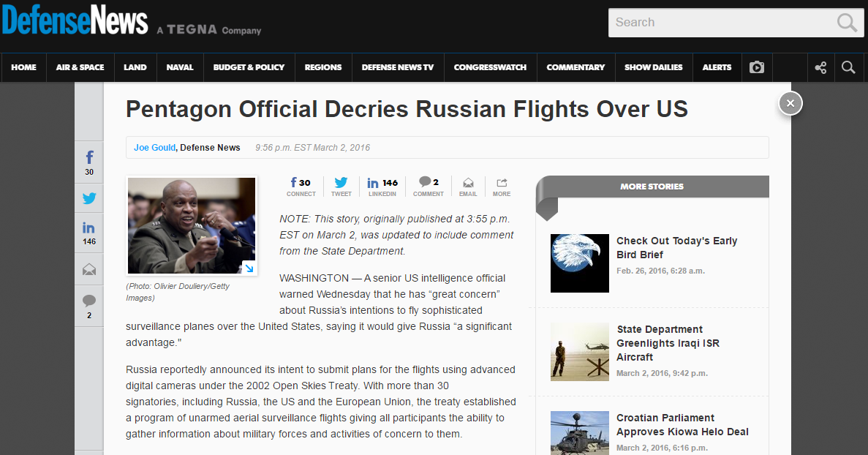This screenshot has height=455, width=868.
Task: Click the soldier and helicopter thumbnail
Action: (x=580, y=352)
